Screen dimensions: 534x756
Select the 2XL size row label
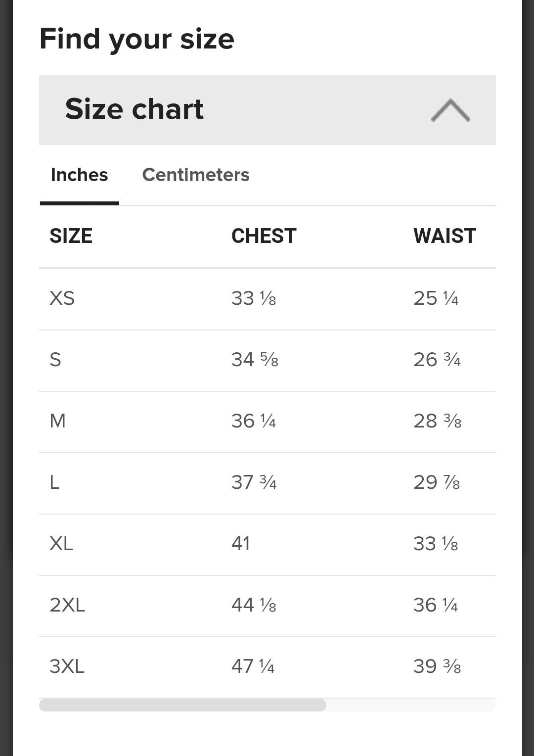click(67, 605)
